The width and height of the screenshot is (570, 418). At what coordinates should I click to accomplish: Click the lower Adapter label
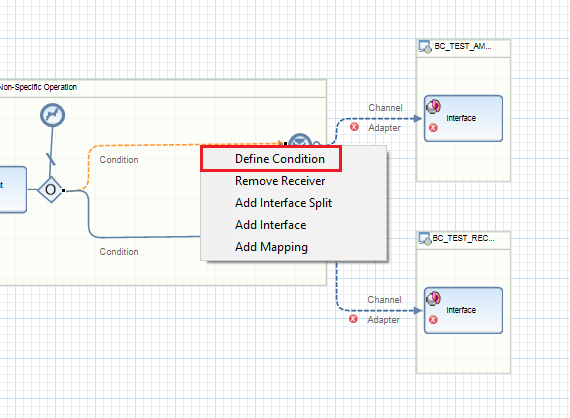(383, 320)
